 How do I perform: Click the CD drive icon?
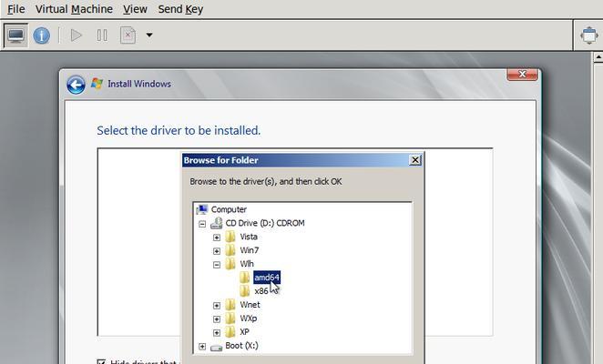pyautogui.click(x=217, y=223)
